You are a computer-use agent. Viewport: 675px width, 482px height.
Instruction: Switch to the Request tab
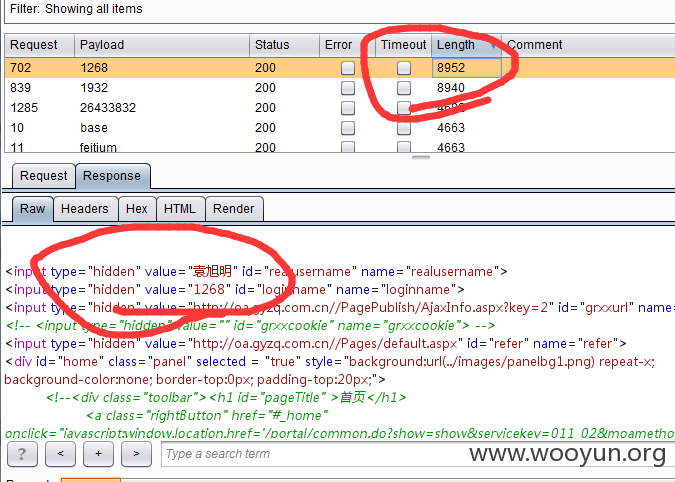[43, 176]
